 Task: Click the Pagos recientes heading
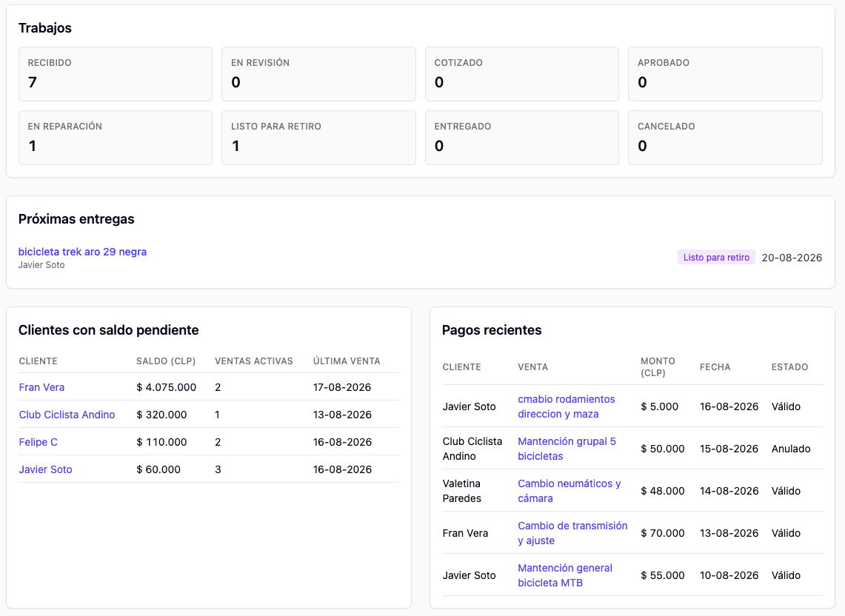[x=492, y=329]
